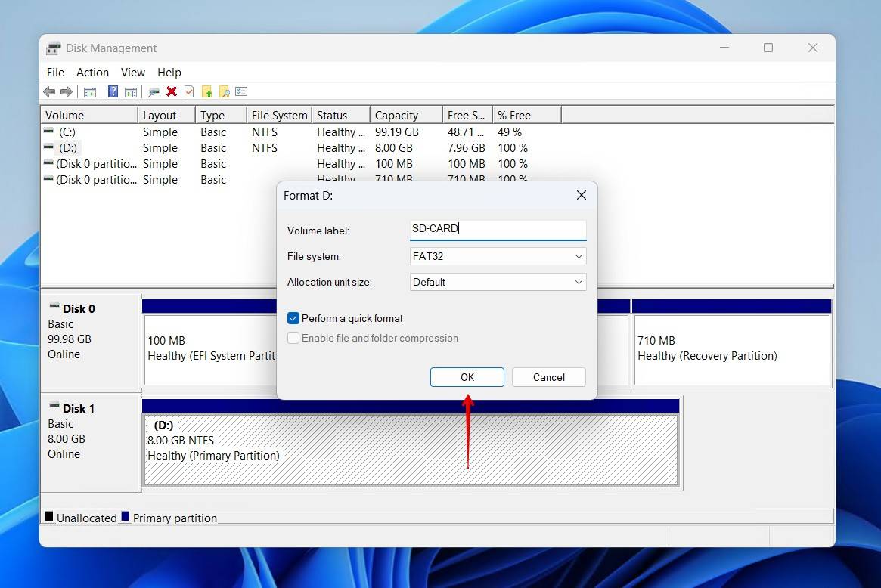
Task: Click the Show/Hide Console Tree icon
Action: click(90, 91)
